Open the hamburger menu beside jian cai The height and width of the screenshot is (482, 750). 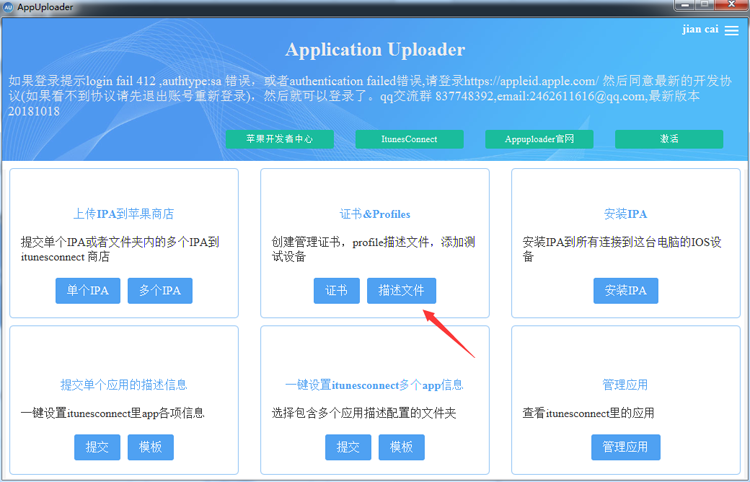pos(731,30)
